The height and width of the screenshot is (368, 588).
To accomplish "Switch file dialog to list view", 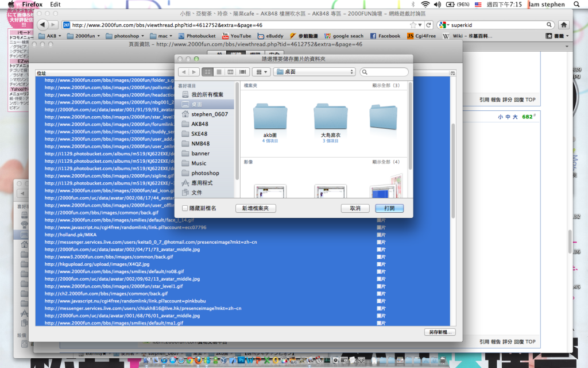I will click(219, 72).
